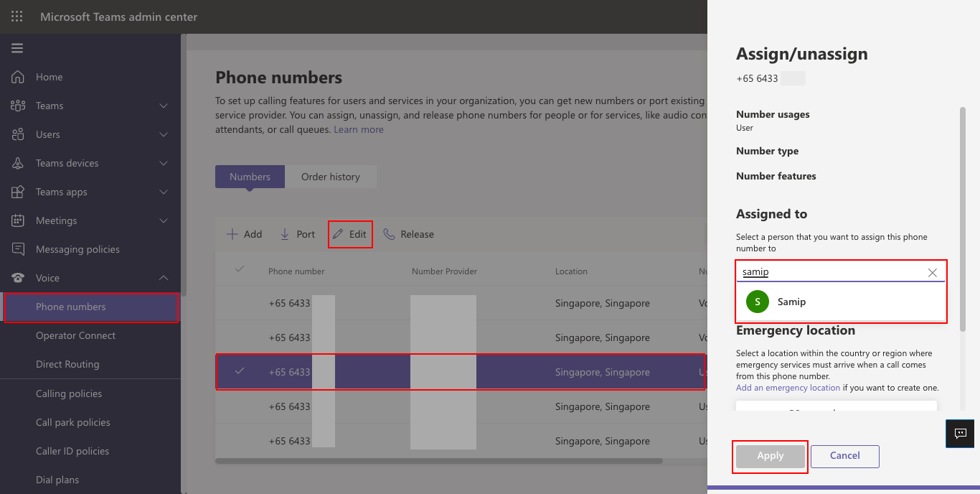Viewport: 980px width, 494px height.
Task: Open Calling policies in the sidebar
Action: 69,393
